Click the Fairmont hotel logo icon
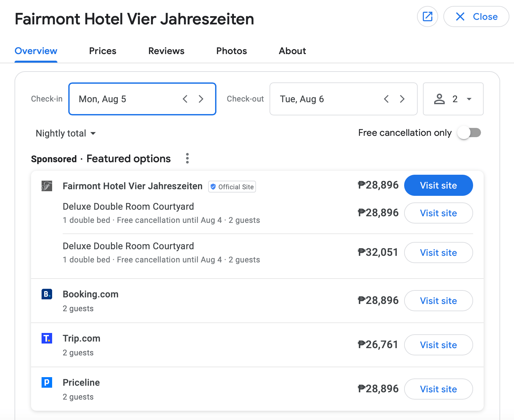 tap(47, 186)
